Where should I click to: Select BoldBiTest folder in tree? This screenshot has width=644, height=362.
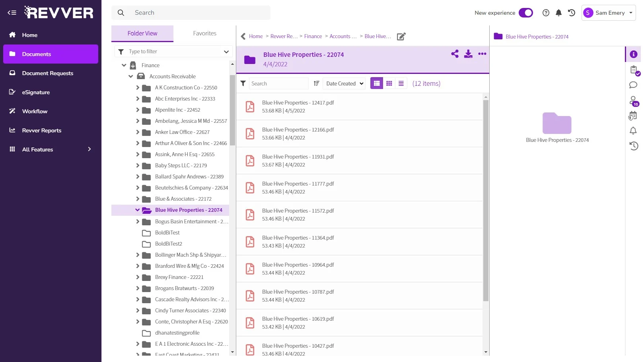[x=167, y=232]
